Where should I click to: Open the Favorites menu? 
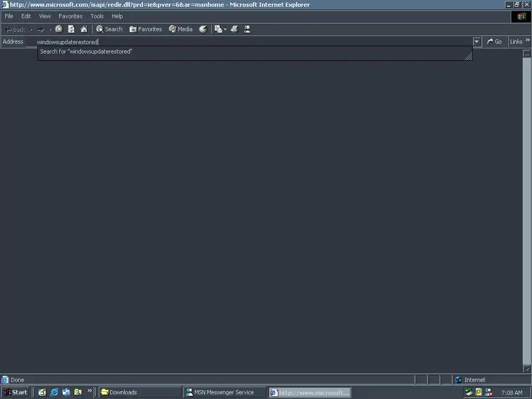[70, 16]
